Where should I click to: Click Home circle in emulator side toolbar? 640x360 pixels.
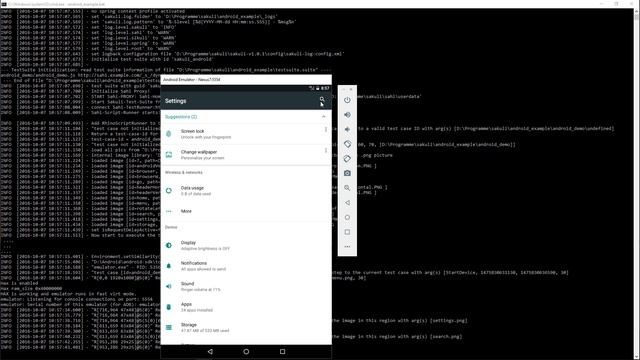[347, 218]
